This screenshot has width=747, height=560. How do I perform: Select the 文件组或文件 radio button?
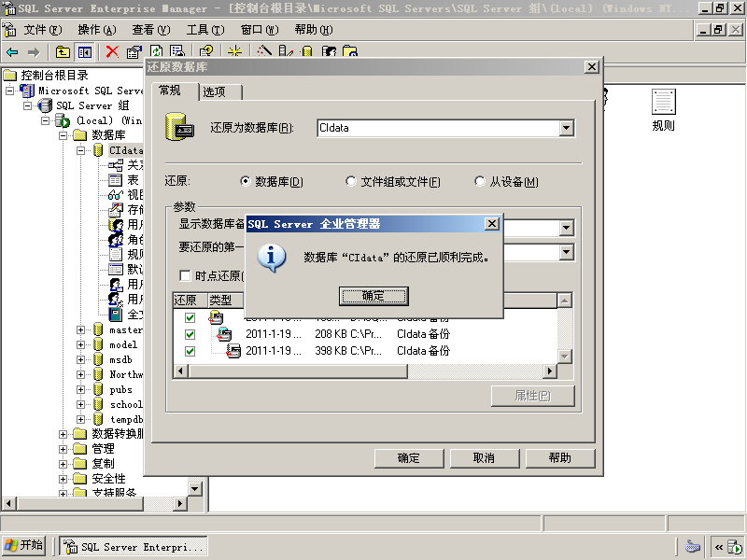[351, 181]
